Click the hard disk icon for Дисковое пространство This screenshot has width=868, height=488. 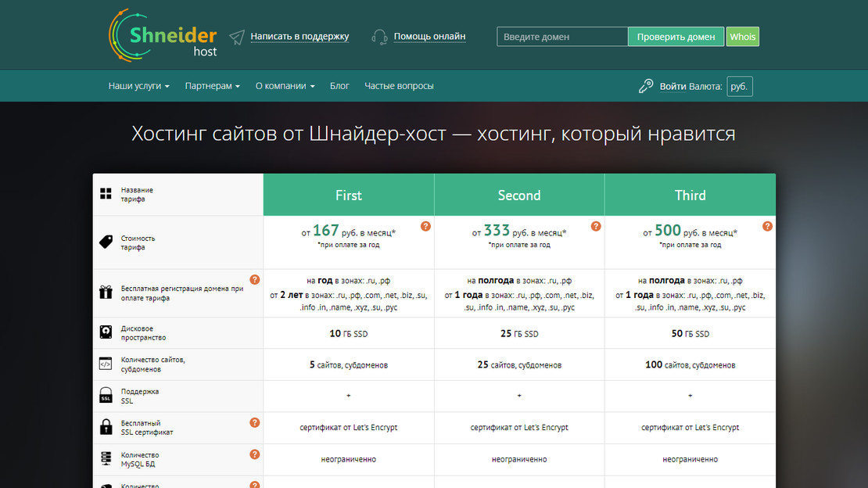click(106, 332)
